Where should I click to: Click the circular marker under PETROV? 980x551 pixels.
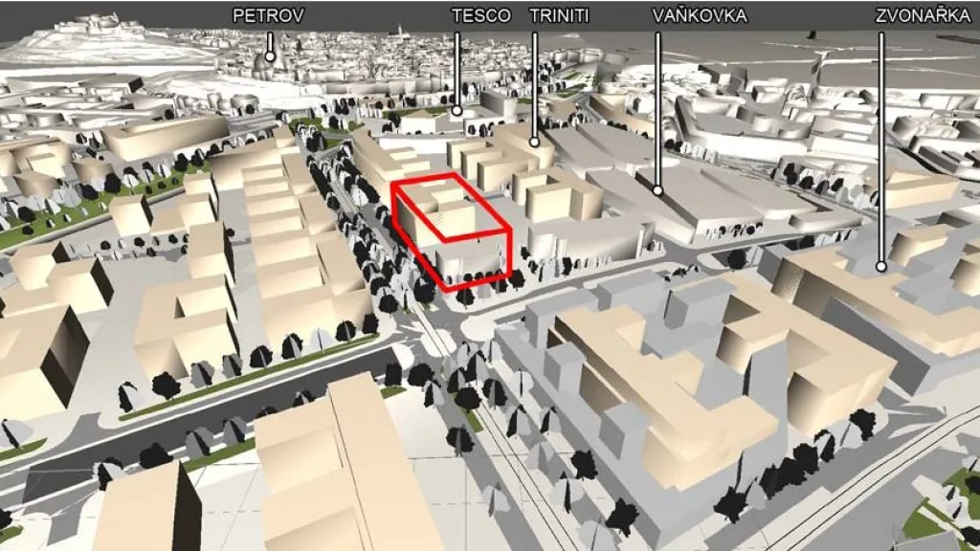click(271, 56)
